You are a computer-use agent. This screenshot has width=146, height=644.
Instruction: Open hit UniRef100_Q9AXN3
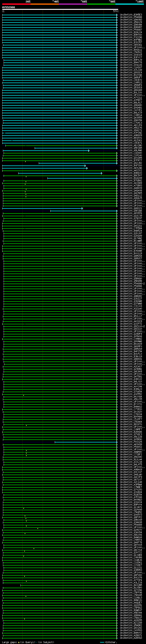coord(131,20)
